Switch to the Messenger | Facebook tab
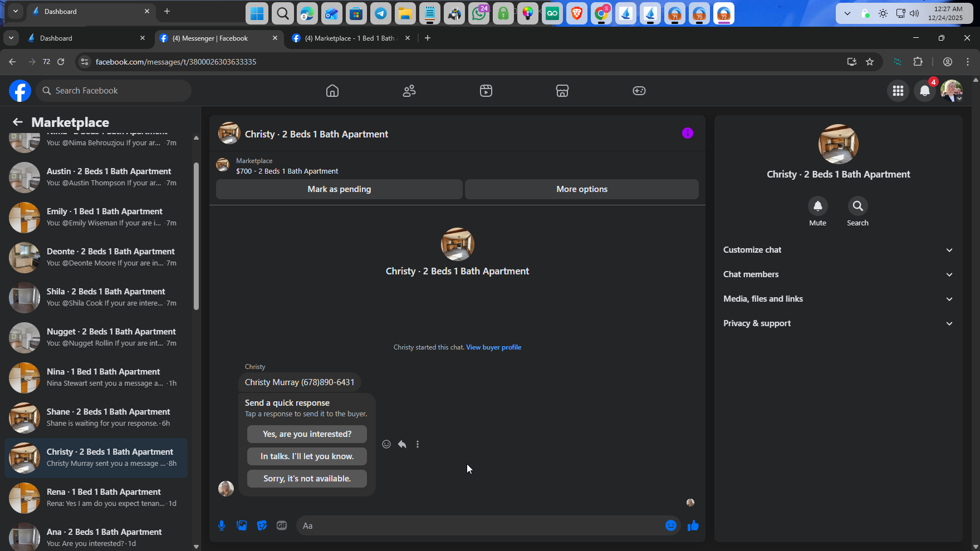Viewport: 980px width, 551px height. coord(219,38)
